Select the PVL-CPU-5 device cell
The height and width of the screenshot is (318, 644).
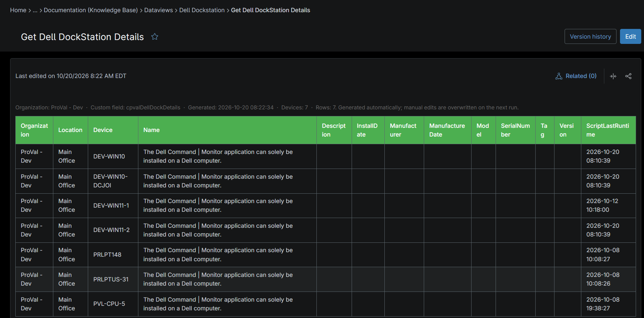pos(113,304)
